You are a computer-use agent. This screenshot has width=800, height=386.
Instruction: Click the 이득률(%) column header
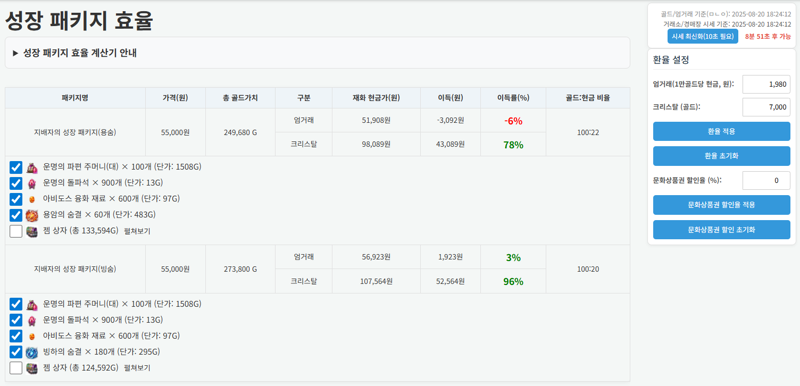click(x=513, y=98)
